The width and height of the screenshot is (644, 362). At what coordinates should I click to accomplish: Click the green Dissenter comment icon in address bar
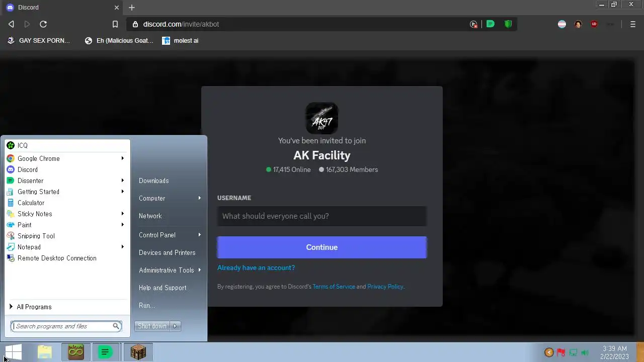click(491, 24)
